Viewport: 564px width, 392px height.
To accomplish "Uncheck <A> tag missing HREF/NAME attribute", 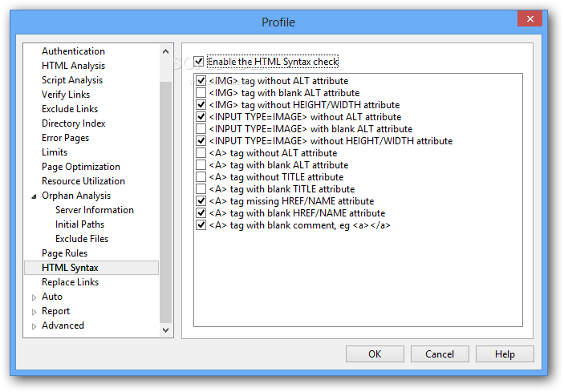I will [201, 201].
